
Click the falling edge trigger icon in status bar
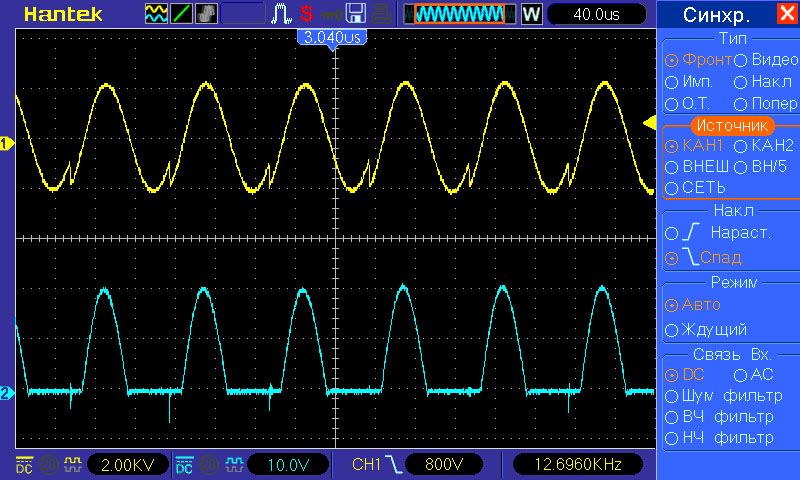coord(393,464)
